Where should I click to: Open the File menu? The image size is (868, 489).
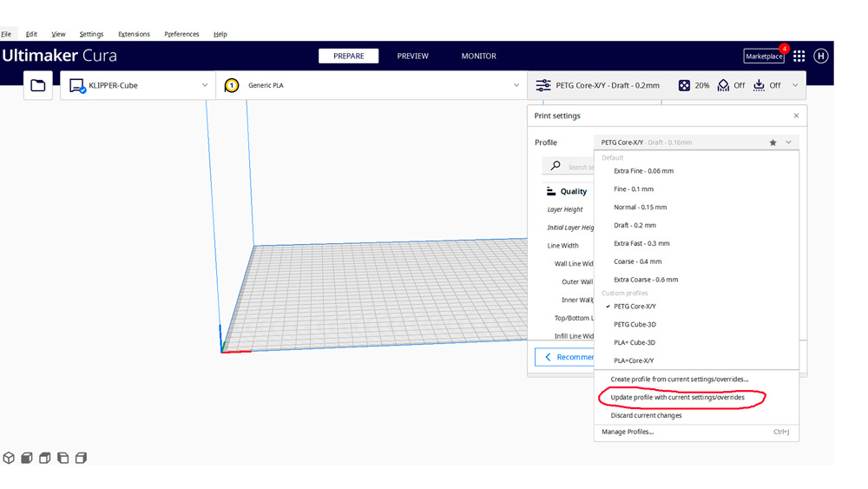point(6,34)
